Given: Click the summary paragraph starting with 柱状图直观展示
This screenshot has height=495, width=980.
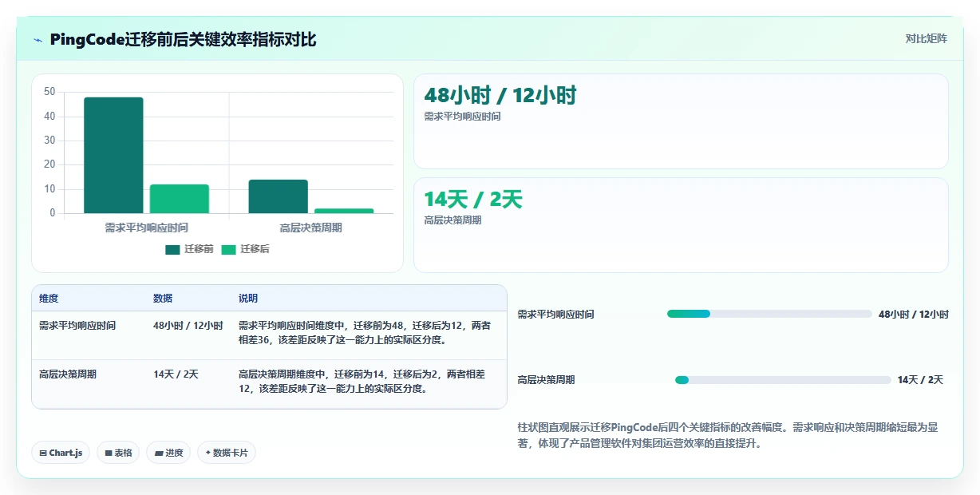Looking at the screenshot, I should [728, 436].
